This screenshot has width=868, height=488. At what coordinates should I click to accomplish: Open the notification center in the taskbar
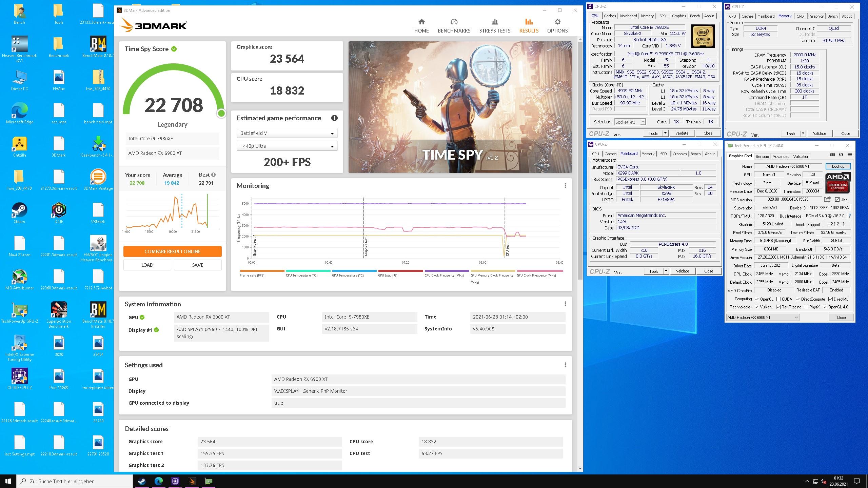coord(857,481)
